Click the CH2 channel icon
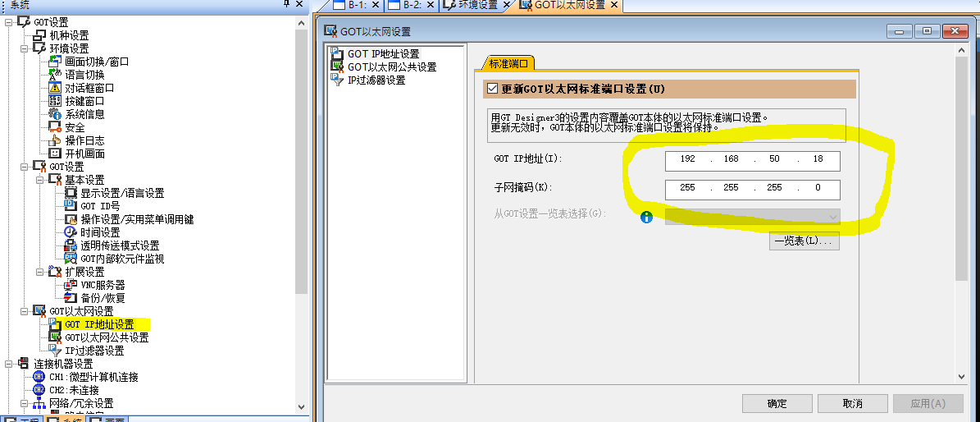The width and height of the screenshot is (980, 422). click(x=39, y=390)
